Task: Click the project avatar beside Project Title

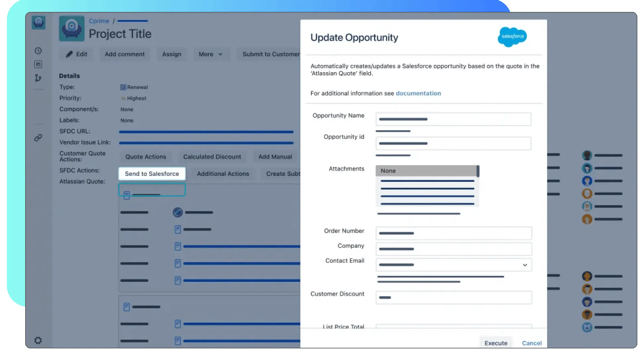Action: [x=72, y=28]
